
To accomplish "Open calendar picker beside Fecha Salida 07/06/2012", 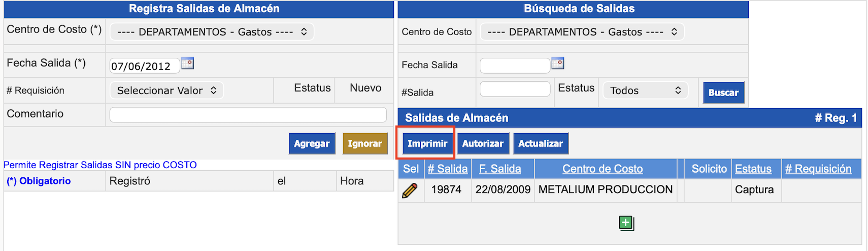I will [x=188, y=64].
